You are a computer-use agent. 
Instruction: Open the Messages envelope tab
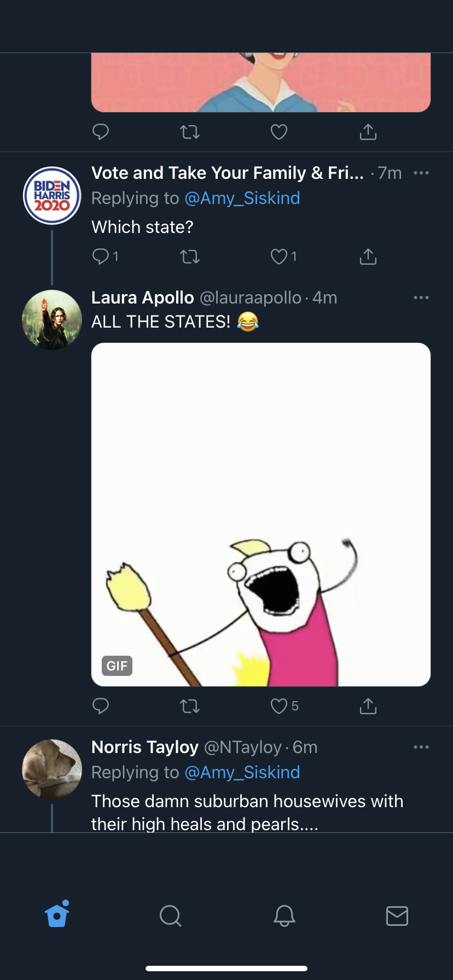pos(397,915)
